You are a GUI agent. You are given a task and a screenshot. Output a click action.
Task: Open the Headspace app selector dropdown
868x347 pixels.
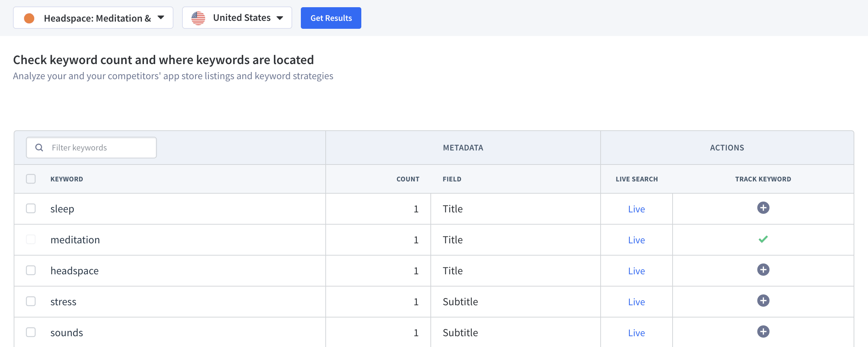(93, 18)
